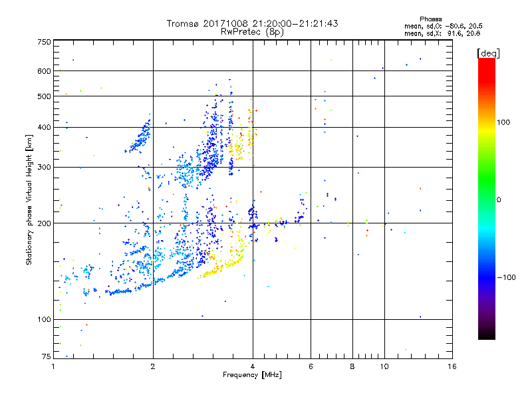Click y-axis tick label '400'

tap(44, 128)
